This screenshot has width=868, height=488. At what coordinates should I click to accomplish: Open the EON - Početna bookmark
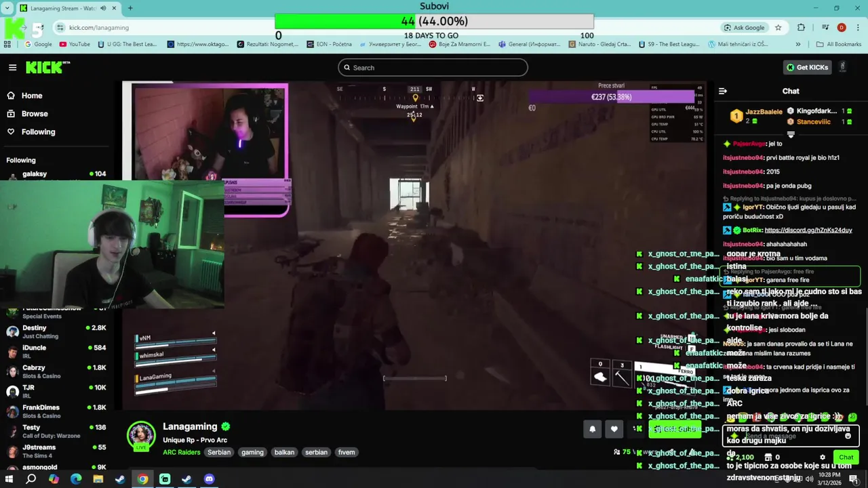pyautogui.click(x=330, y=44)
